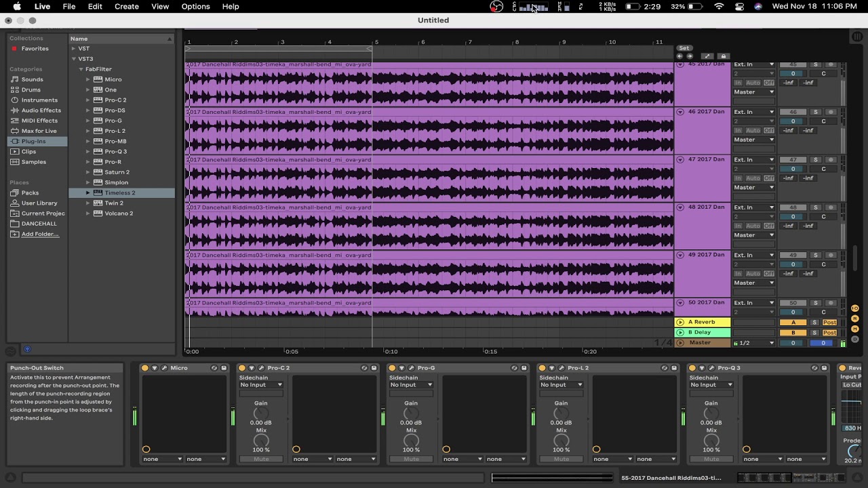
Task: Open track 45 Ext. In input dropdown
Action: coord(754,64)
